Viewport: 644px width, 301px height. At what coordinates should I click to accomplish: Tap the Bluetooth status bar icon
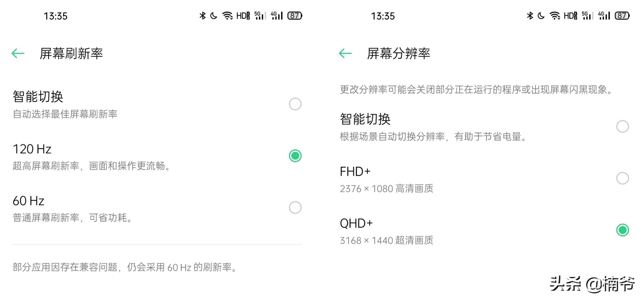point(202,16)
